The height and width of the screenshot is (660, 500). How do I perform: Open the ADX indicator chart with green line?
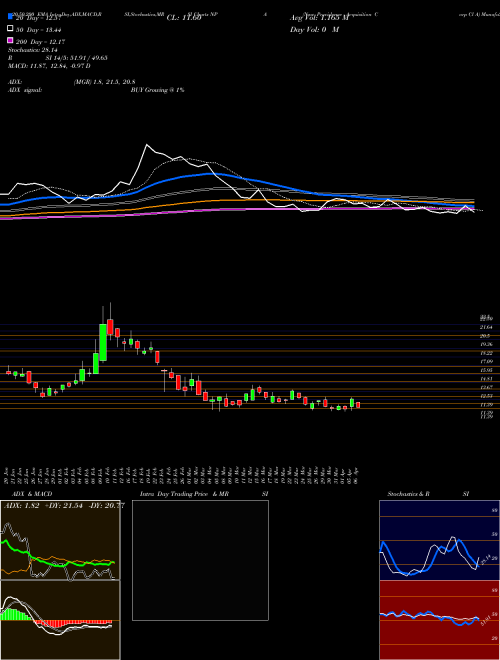click(60, 540)
